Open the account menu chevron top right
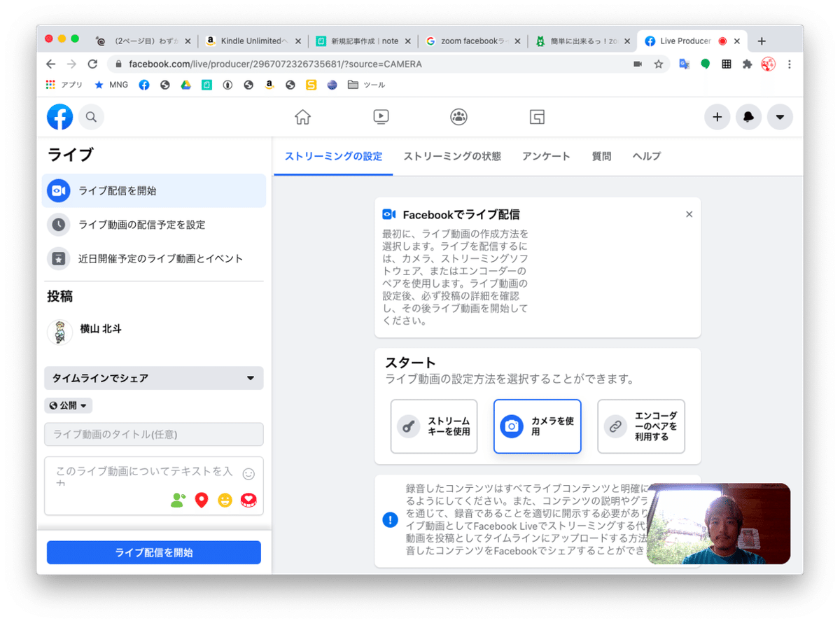Screen dimensions: 840x623 pos(780,117)
